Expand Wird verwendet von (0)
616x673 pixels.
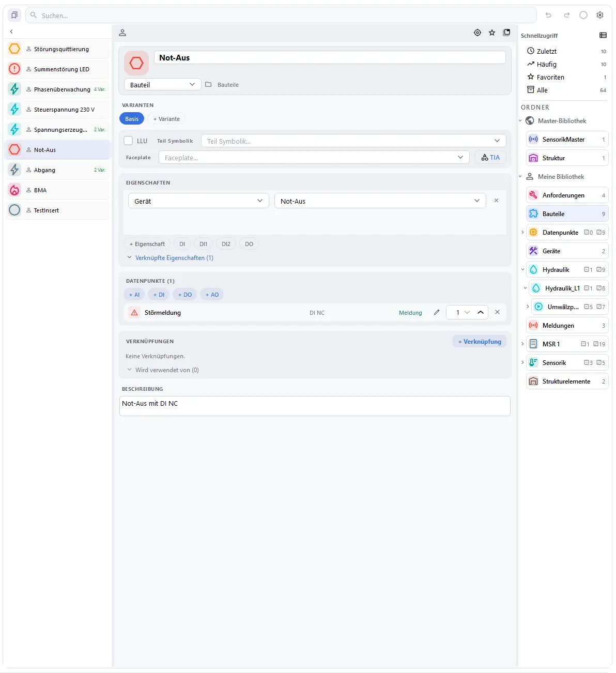(163, 370)
